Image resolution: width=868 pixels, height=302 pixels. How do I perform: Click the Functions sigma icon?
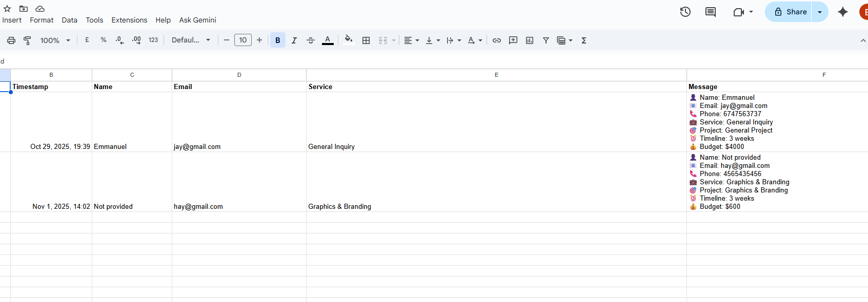click(x=584, y=40)
